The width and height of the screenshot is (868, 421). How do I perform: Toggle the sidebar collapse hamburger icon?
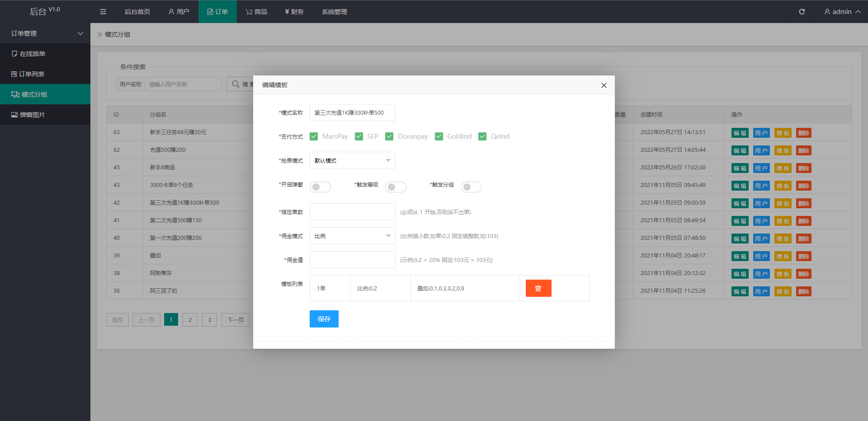pos(103,12)
